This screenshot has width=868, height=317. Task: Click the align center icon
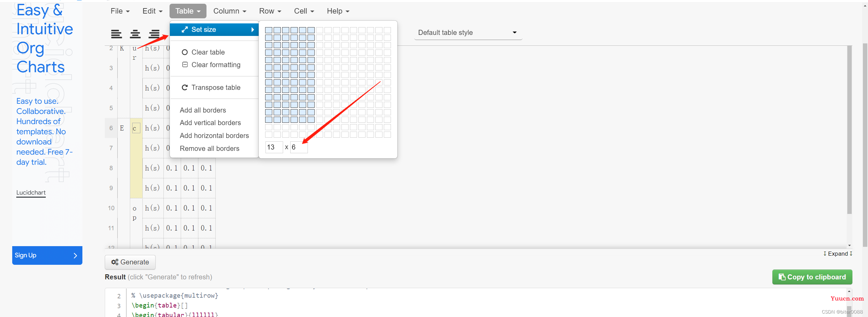(135, 34)
